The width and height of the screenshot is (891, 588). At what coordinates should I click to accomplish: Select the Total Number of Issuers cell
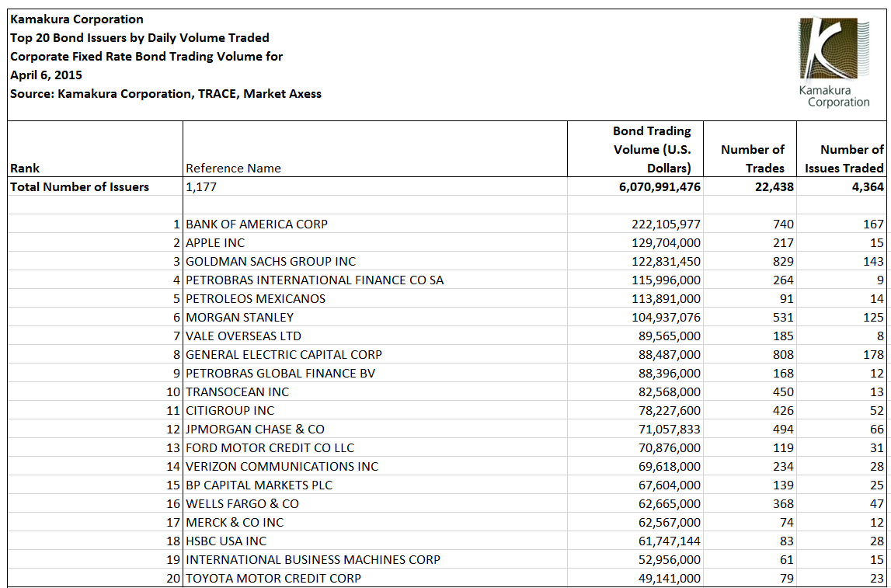(95, 187)
